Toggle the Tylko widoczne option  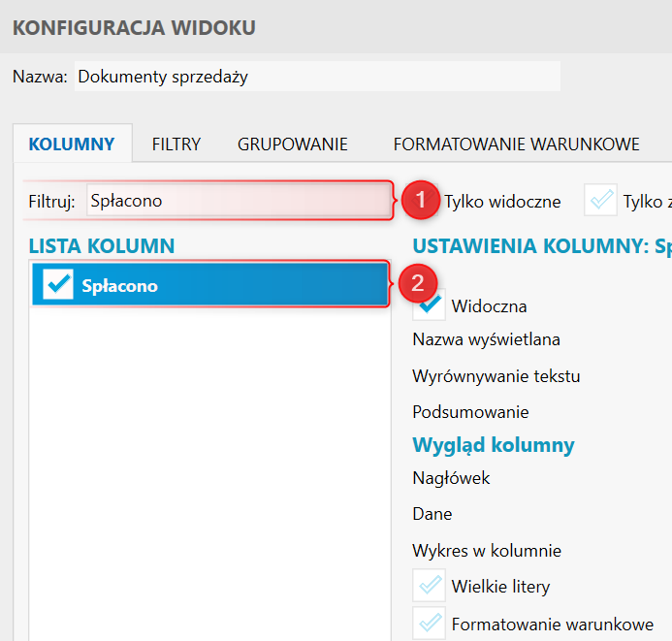[x=501, y=202]
